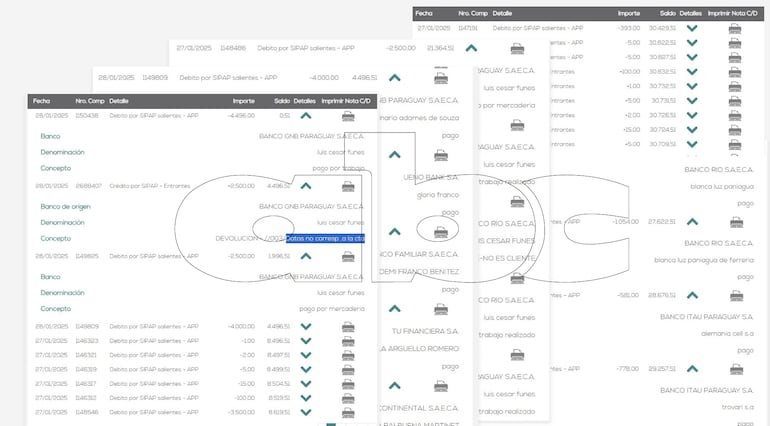Click comprobante number 2688407
The height and width of the screenshot is (426, 770).
[87, 186]
